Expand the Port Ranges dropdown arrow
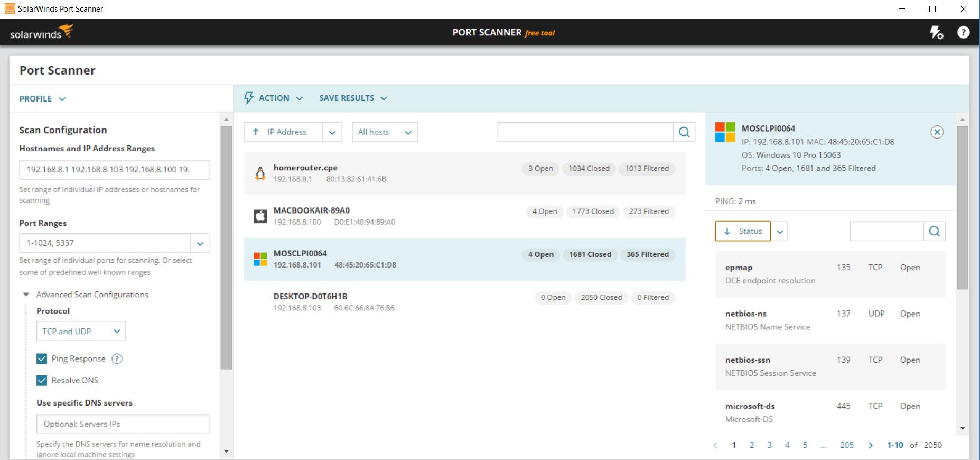980x460 pixels. 200,243
